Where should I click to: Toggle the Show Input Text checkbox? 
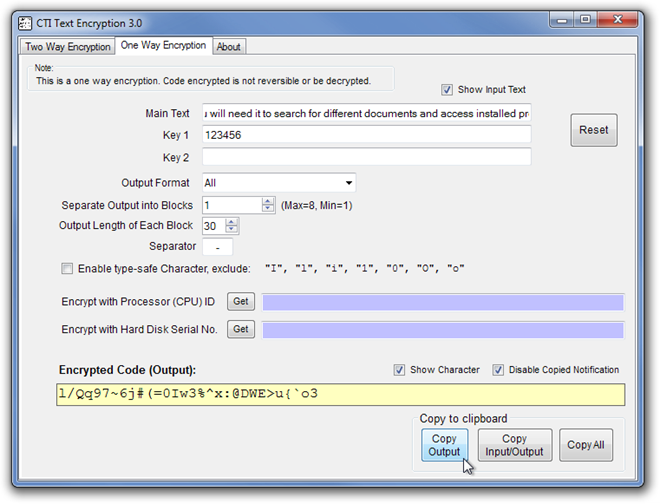(447, 90)
